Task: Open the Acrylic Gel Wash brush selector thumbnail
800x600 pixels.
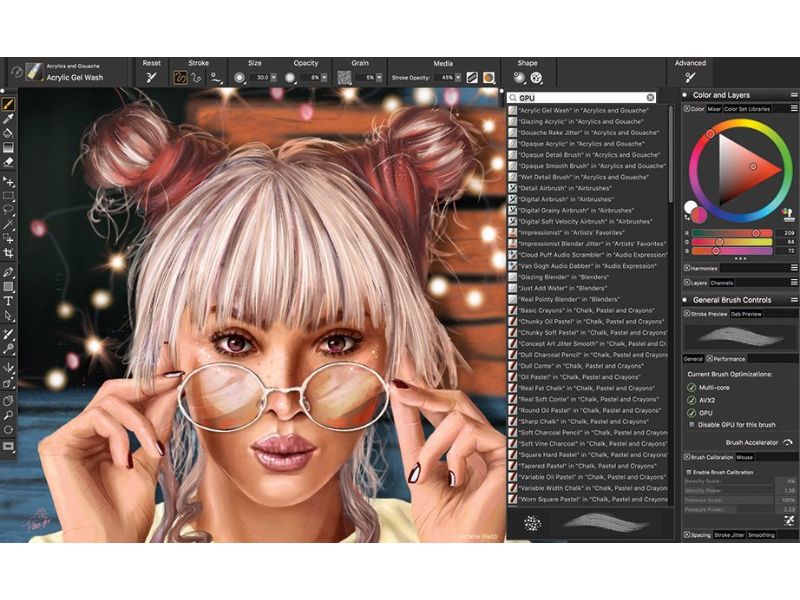Action: pos(34,70)
